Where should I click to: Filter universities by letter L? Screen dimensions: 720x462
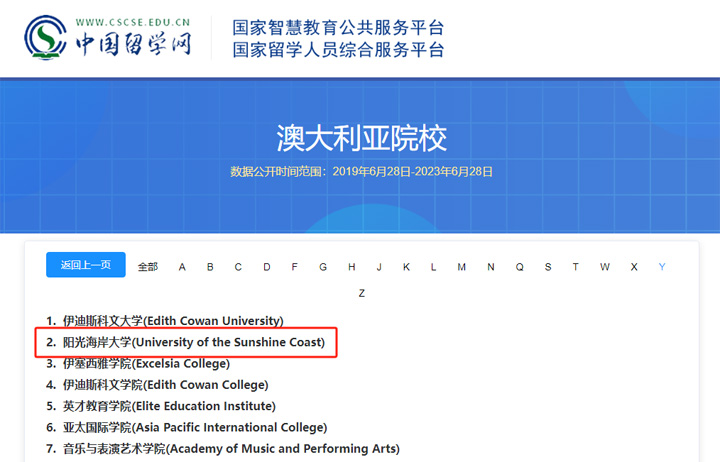point(433,267)
